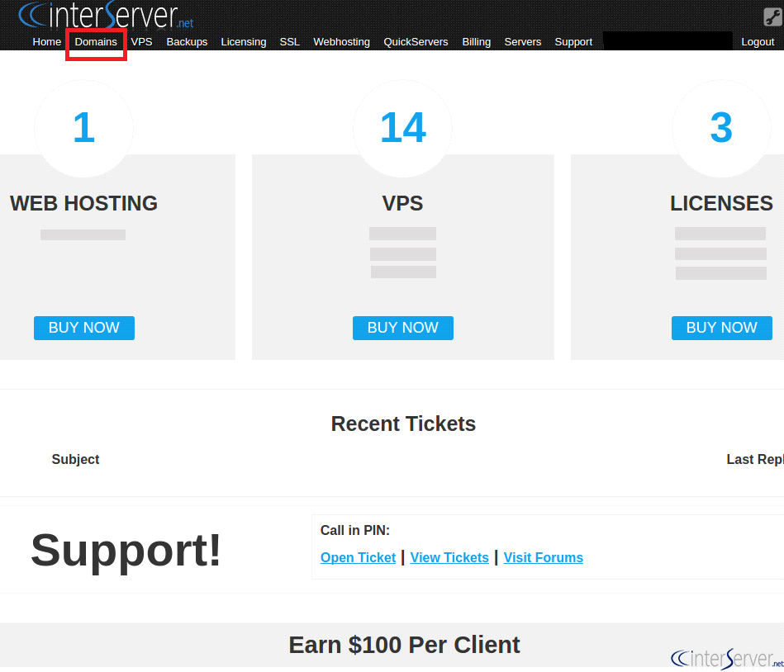Click the WEB HOSTING heading
The image size is (784, 672).
pyautogui.click(x=83, y=203)
